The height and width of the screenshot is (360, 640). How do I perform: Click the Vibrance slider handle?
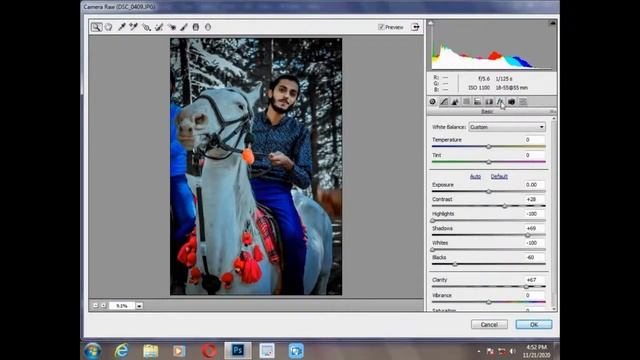tap(489, 302)
